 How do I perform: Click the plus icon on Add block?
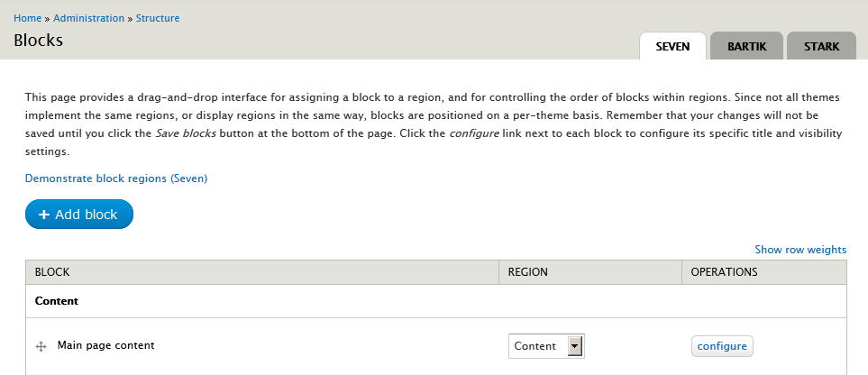click(x=44, y=215)
